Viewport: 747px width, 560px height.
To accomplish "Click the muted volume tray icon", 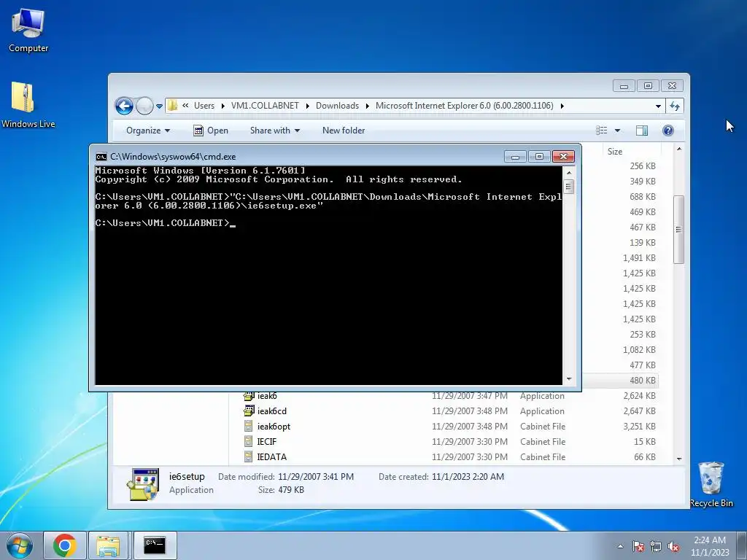I will coord(673,546).
